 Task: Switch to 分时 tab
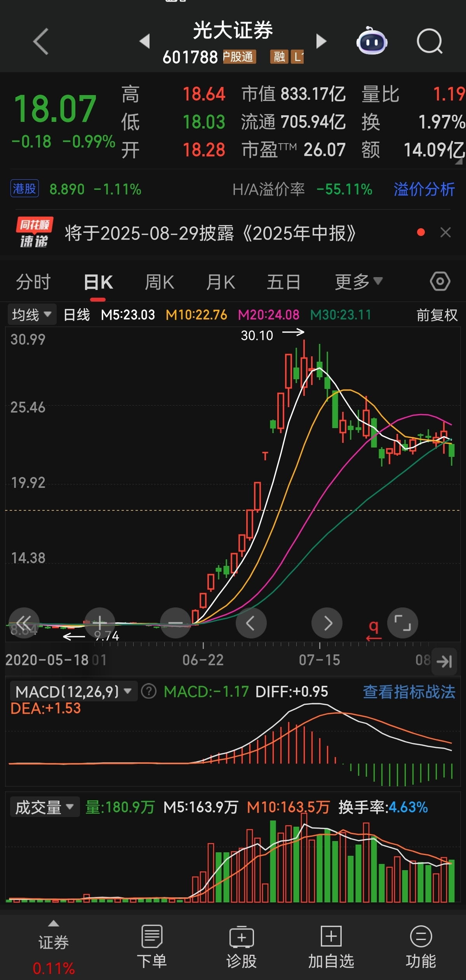pyautogui.click(x=33, y=282)
